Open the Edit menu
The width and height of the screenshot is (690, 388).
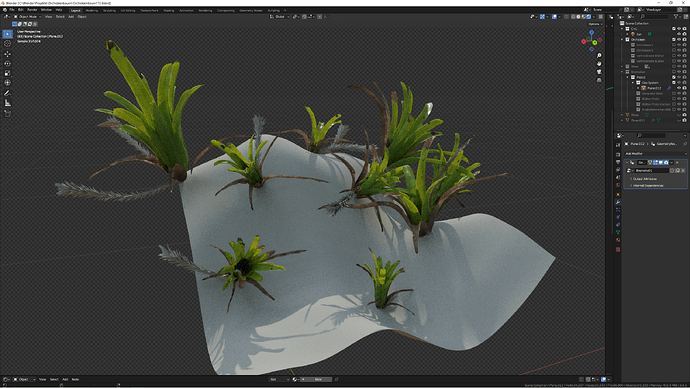tap(21, 10)
